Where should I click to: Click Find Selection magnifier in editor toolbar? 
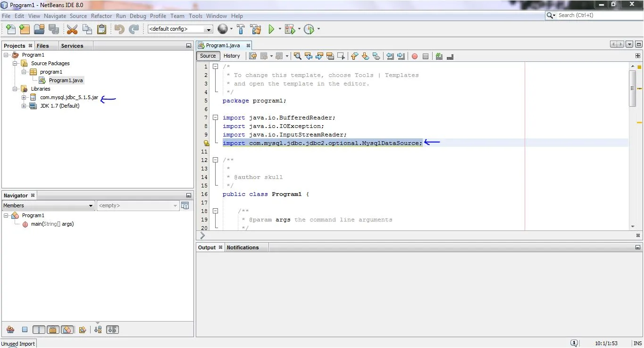(x=298, y=56)
